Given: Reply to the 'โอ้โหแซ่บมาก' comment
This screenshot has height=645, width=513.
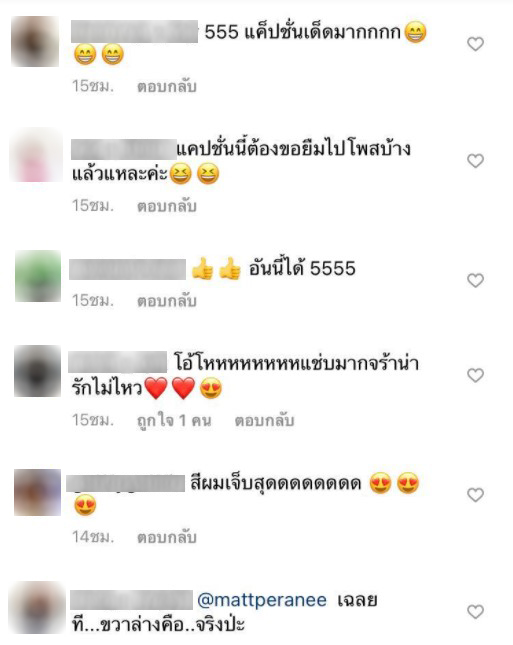Looking at the screenshot, I should click(x=264, y=420).
